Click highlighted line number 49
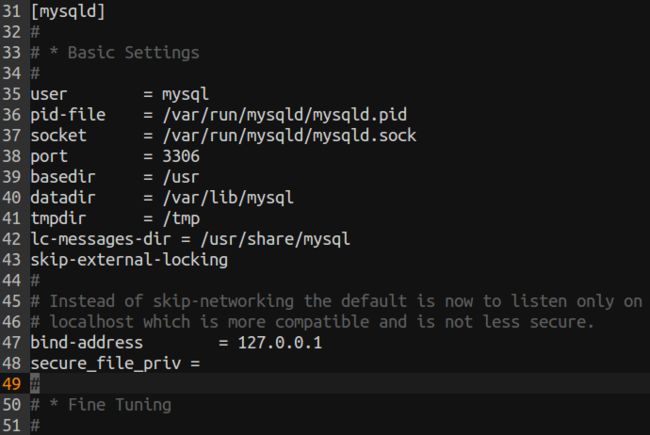This screenshot has height=435, width=650. [12, 384]
